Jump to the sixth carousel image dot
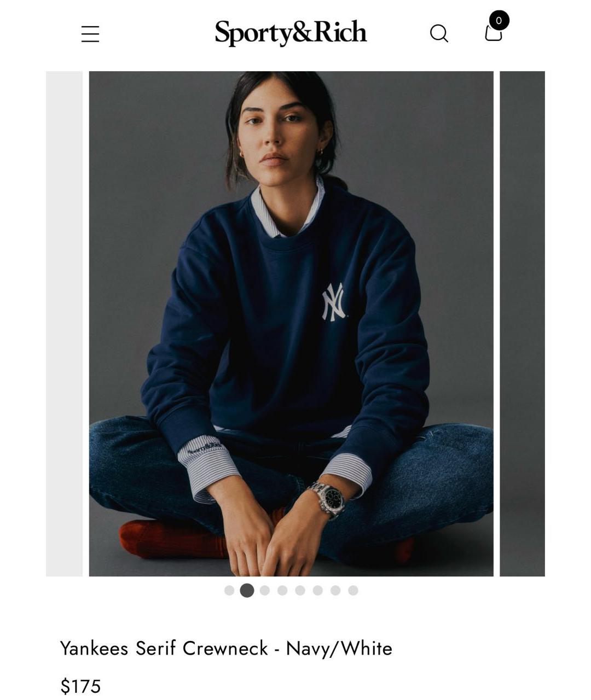 (318, 590)
